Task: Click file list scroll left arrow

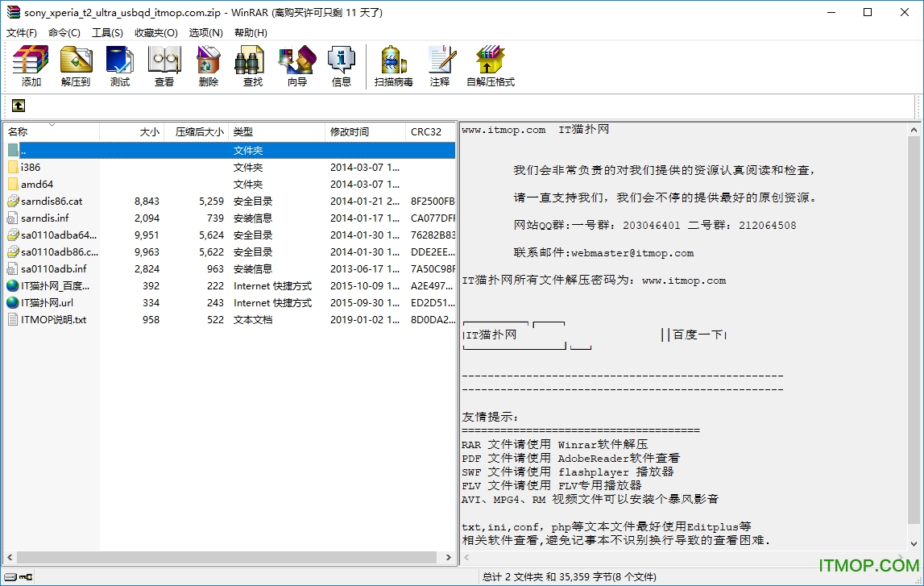Action: point(10,557)
